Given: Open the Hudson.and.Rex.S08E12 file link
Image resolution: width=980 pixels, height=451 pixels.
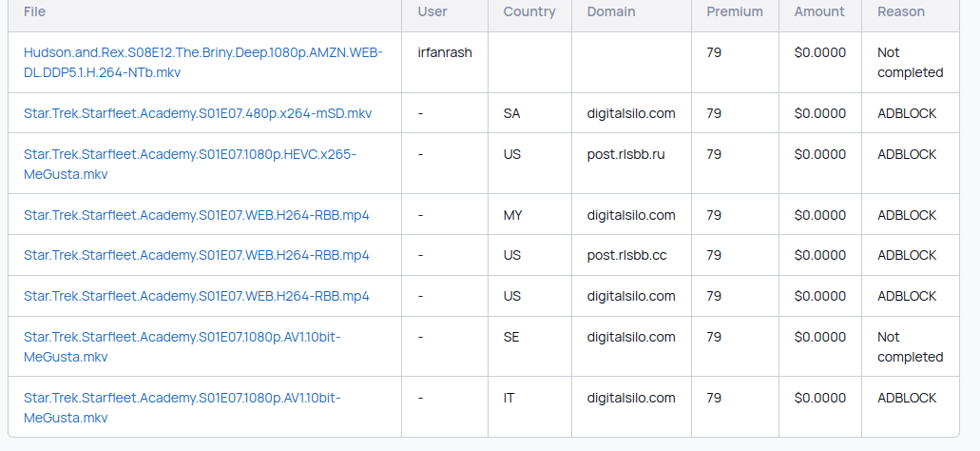Looking at the screenshot, I should tap(203, 63).
